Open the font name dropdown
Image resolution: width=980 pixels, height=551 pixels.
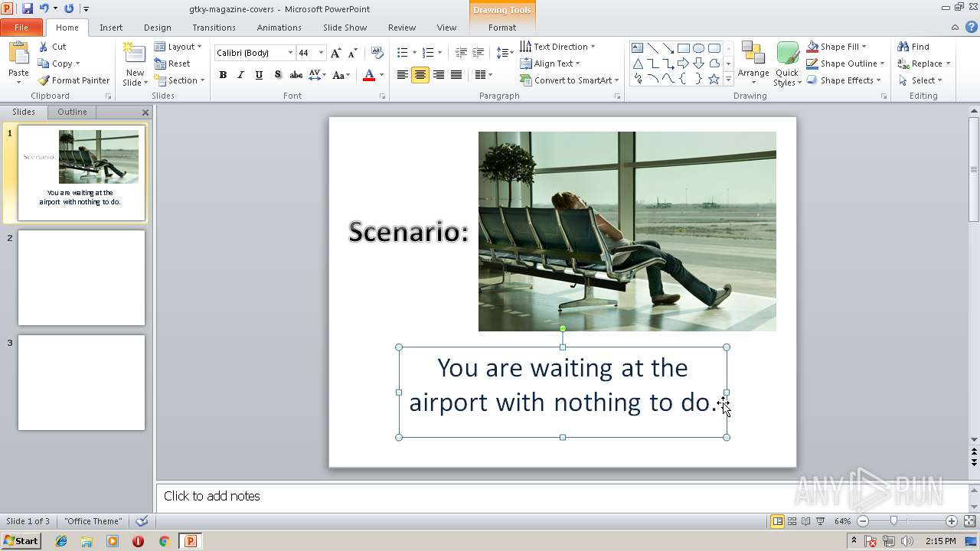point(290,53)
